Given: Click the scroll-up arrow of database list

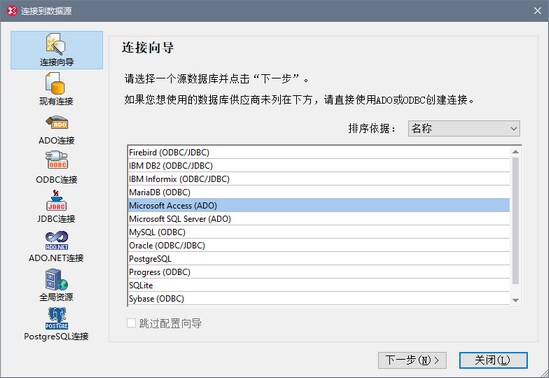Looking at the screenshot, I should 515,152.
